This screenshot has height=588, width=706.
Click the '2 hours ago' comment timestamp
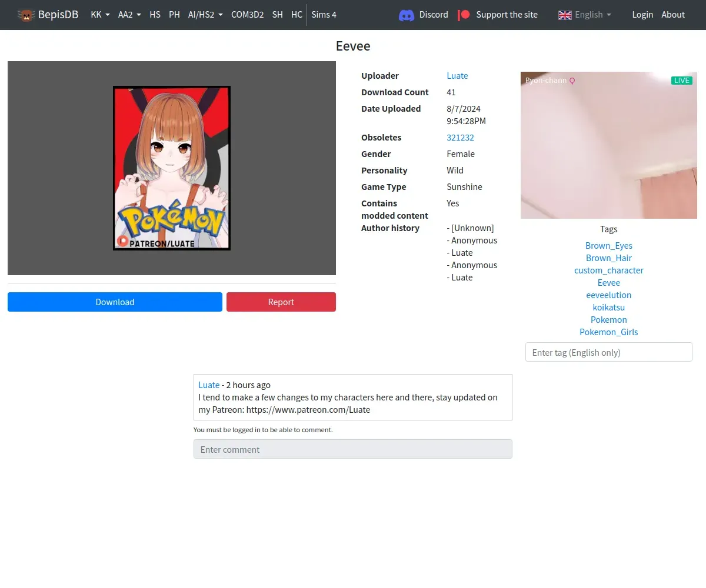[x=248, y=385]
